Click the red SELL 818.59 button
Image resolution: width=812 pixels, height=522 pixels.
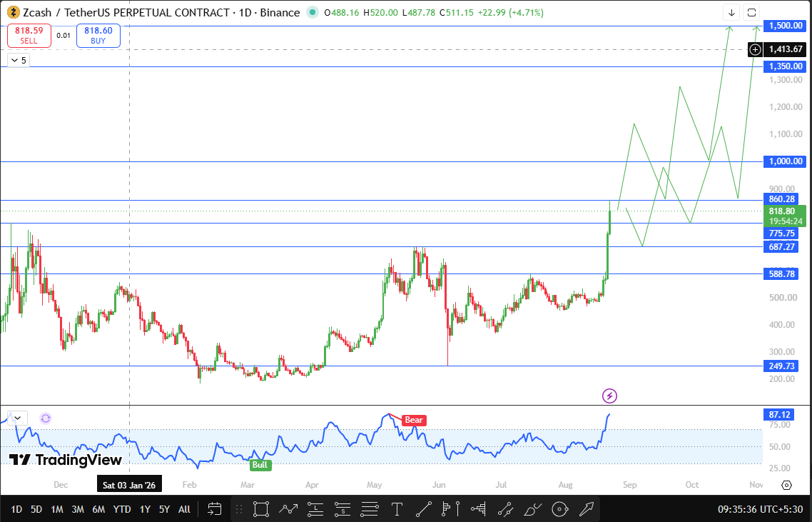(29, 35)
